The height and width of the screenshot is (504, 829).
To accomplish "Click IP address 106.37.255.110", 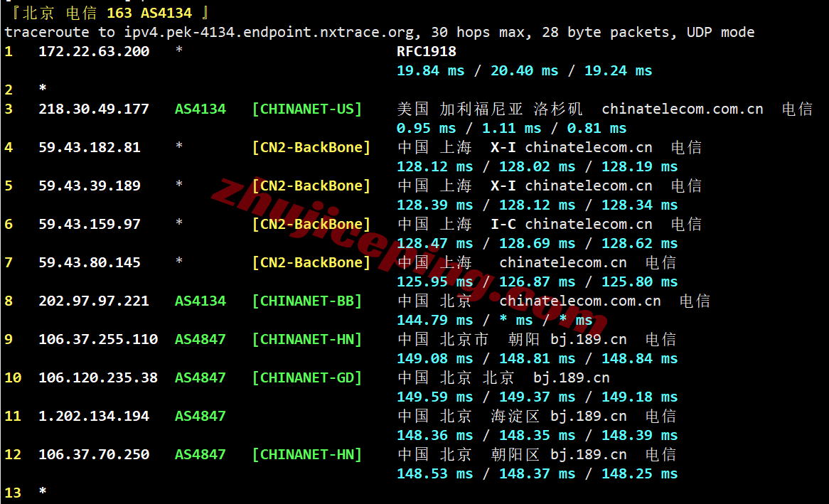I will click(98, 340).
